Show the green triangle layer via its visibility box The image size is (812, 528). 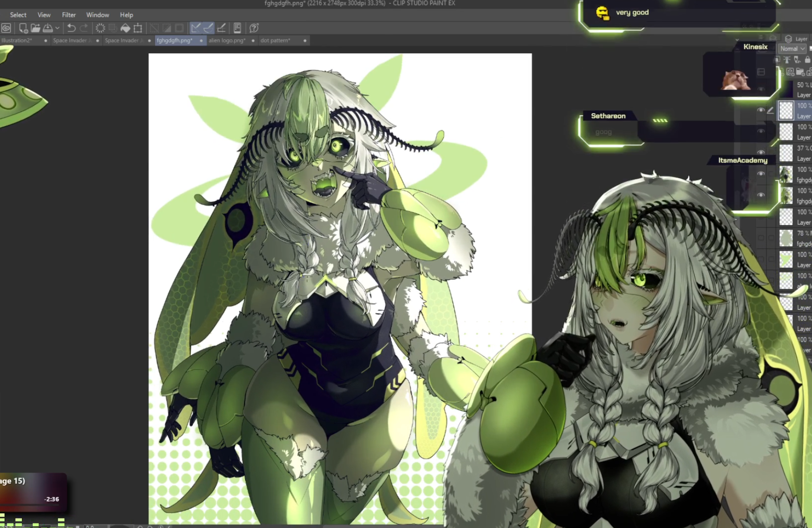click(761, 259)
